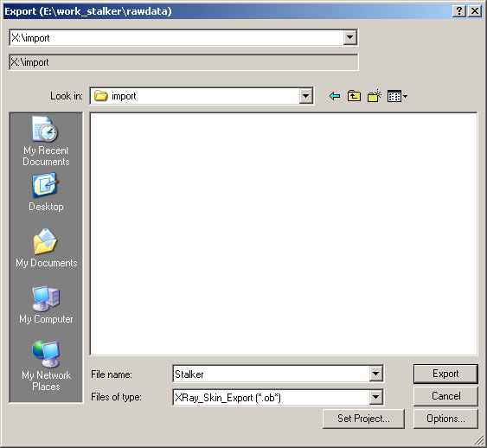The height and width of the screenshot is (448, 487).
Task: Create a new folder
Action: [374, 96]
